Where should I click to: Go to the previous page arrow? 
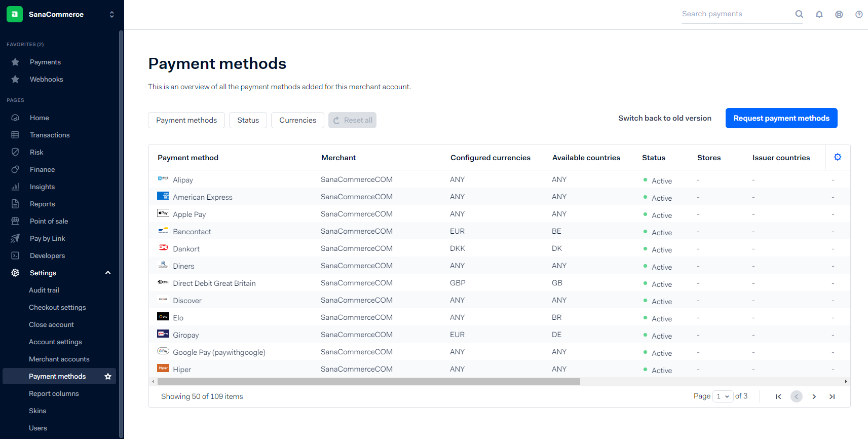797,396
